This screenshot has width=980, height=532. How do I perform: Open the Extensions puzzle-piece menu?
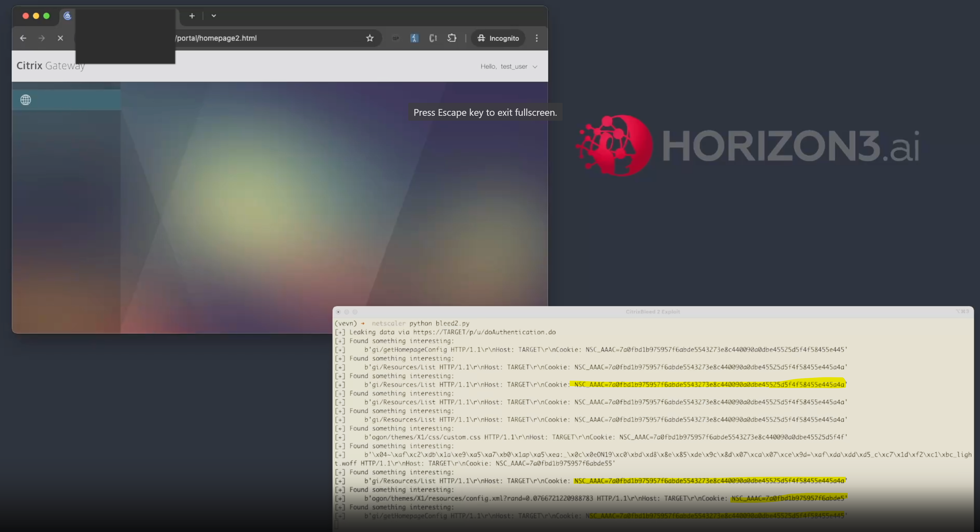[452, 38]
